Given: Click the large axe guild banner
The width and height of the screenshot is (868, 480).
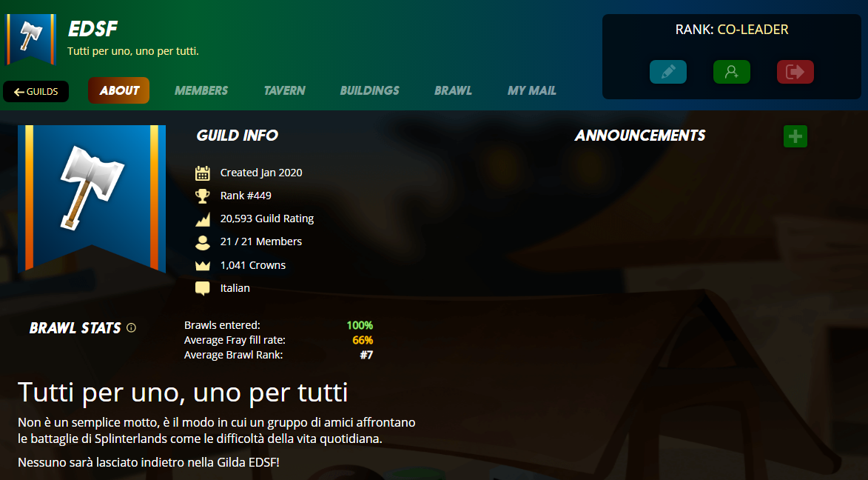Looking at the screenshot, I should 92,199.
